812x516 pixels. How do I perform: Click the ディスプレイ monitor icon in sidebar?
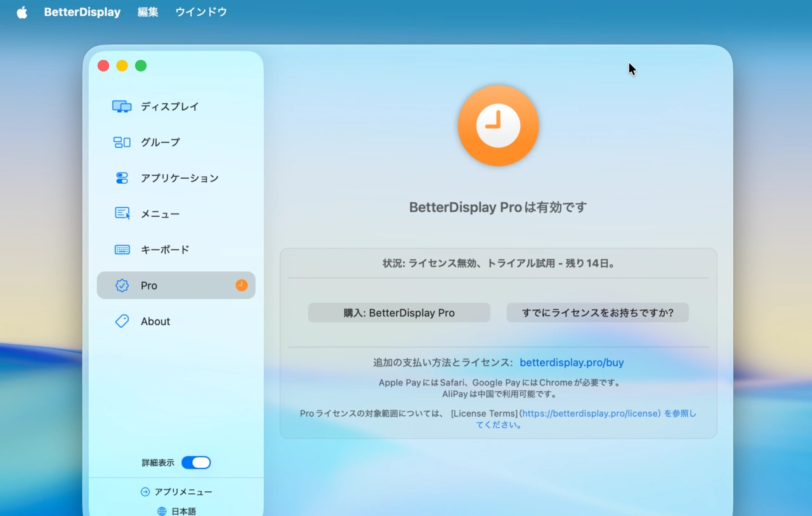click(x=122, y=106)
